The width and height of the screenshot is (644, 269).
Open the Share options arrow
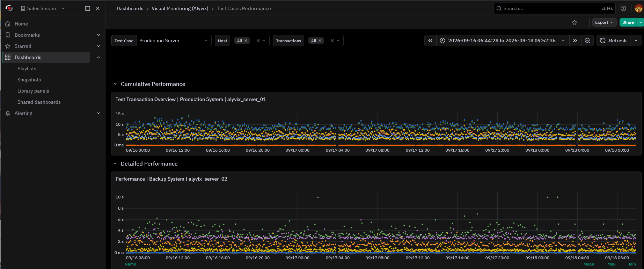[641, 22]
